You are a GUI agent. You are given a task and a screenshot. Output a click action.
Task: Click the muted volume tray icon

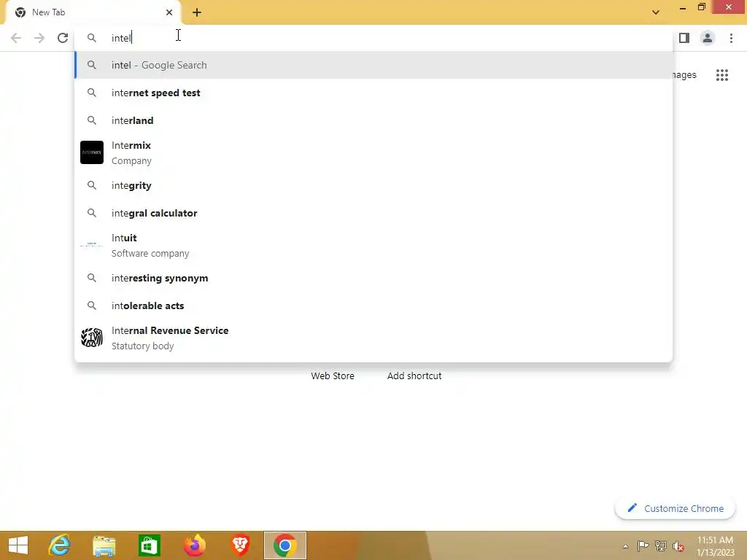[x=678, y=546]
